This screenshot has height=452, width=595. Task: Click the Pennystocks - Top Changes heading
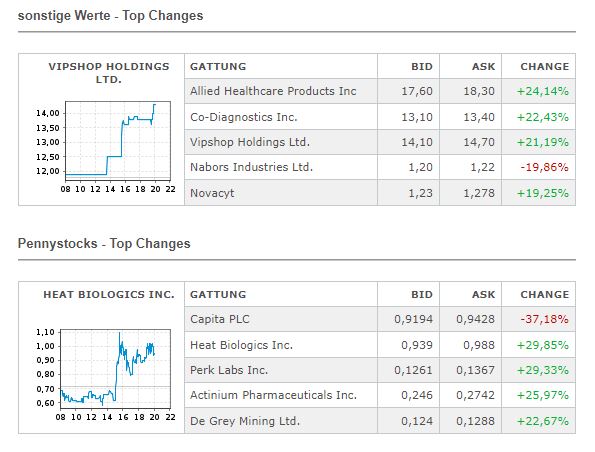[x=104, y=243]
